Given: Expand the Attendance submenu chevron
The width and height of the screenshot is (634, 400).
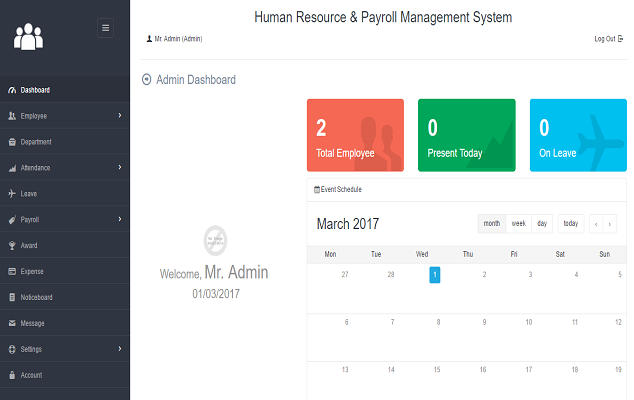Looking at the screenshot, I should click(120, 167).
